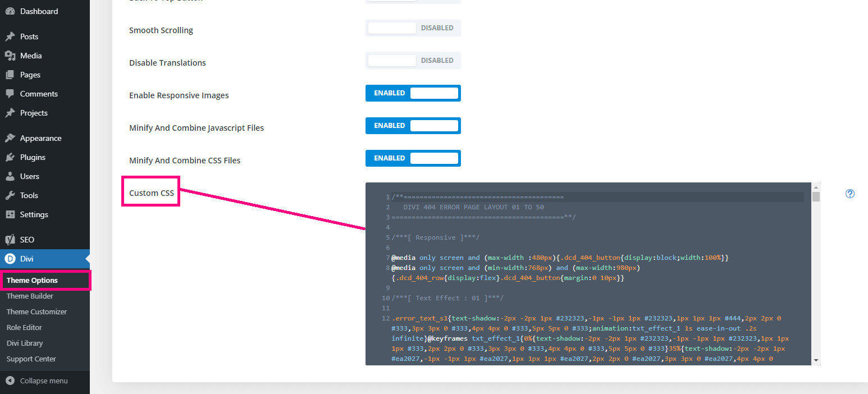Click the Divi logo icon

[10, 259]
